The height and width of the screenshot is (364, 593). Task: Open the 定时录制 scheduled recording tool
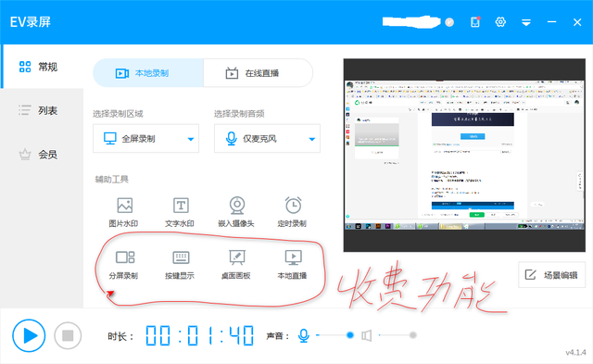293,212
